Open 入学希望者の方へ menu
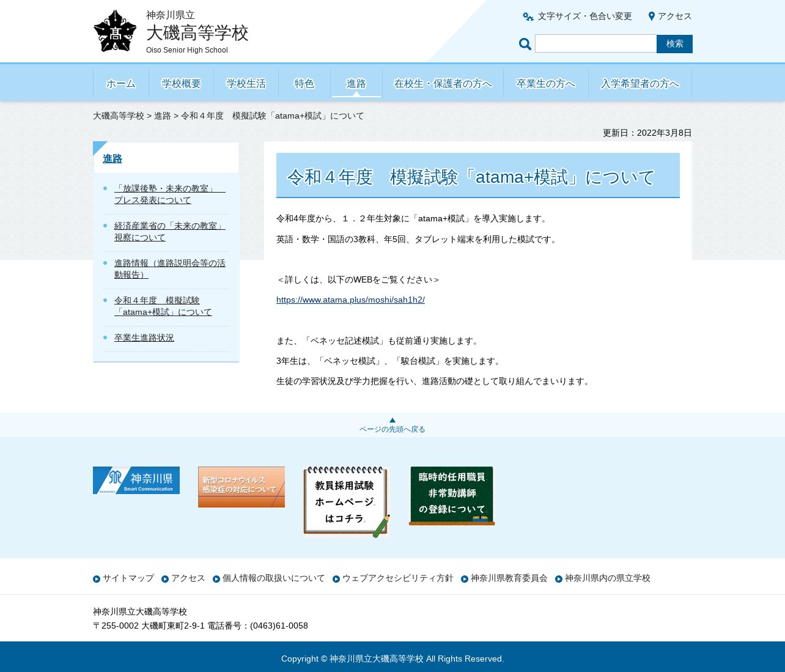Screen dimensions: 785x672 tap(640, 83)
